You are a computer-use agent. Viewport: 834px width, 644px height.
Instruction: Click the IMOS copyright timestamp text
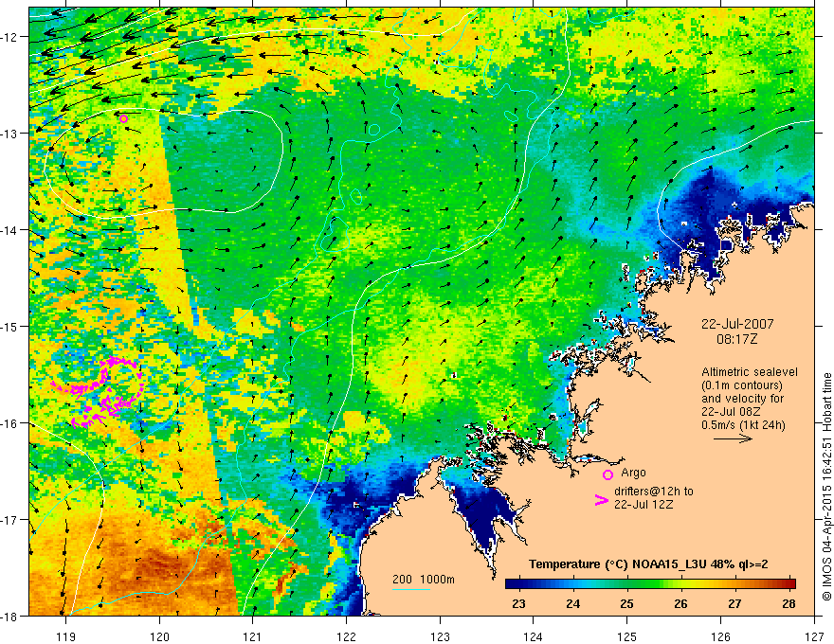tap(827, 487)
